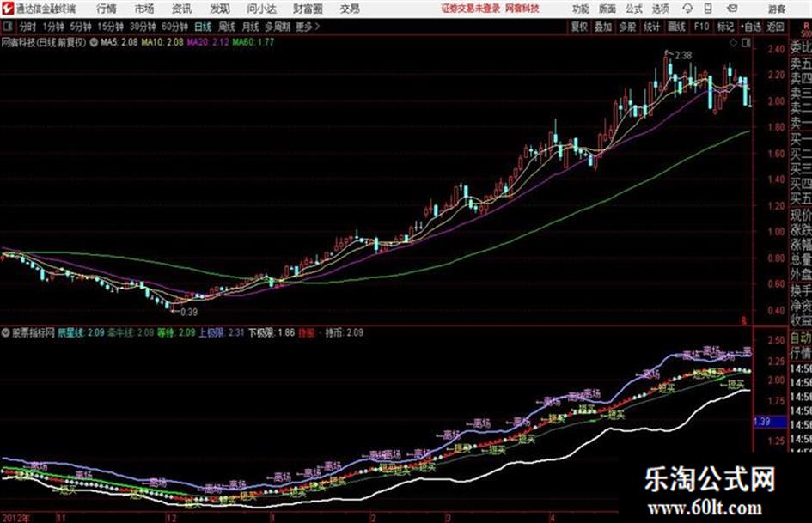Switch to 5分钟 chart period
The width and height of the screenshot is (812, 523).
point(80,27)
